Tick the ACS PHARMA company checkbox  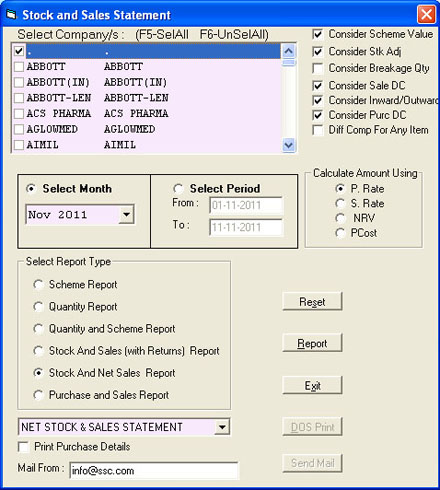pos(19,114)
